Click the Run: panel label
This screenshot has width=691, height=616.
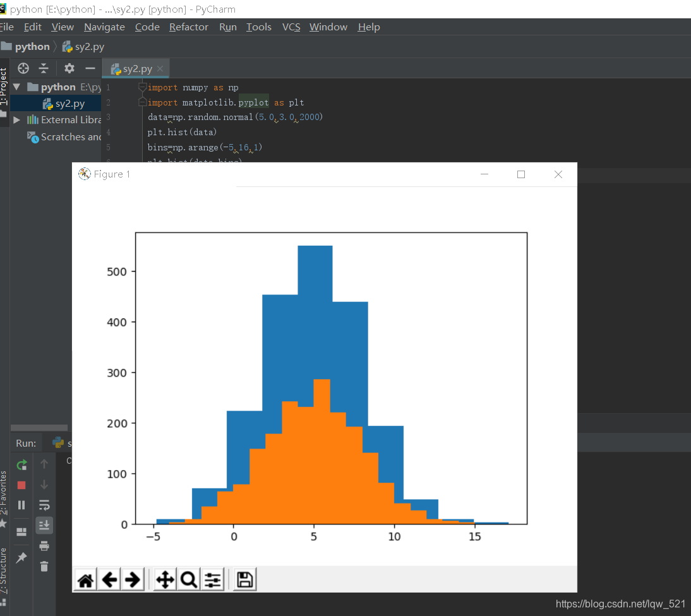26,443
